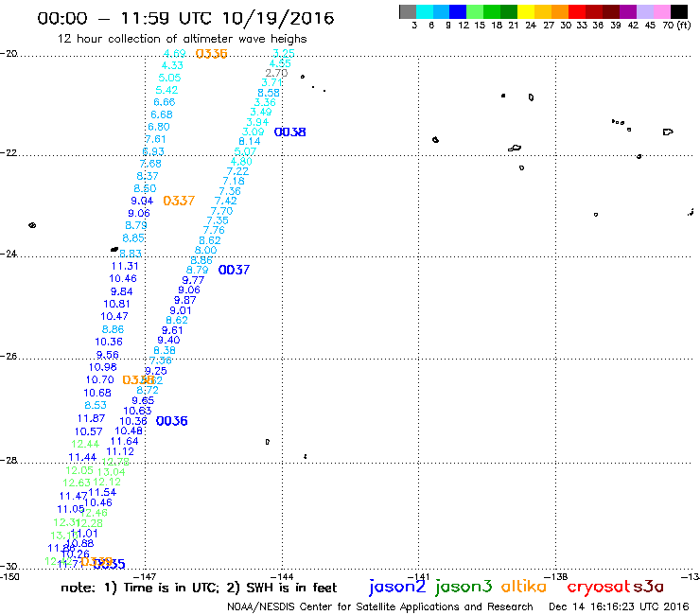Click the green wave height value '12.44'

(85, 444)
